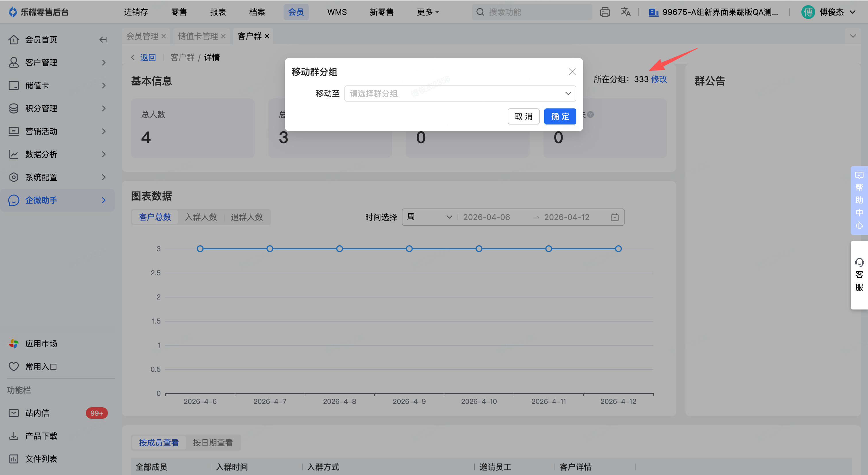The height and width of the screenshot is (475, 868).
Task: Switch to the 会员管理 tab
Action: click(142, 36)
